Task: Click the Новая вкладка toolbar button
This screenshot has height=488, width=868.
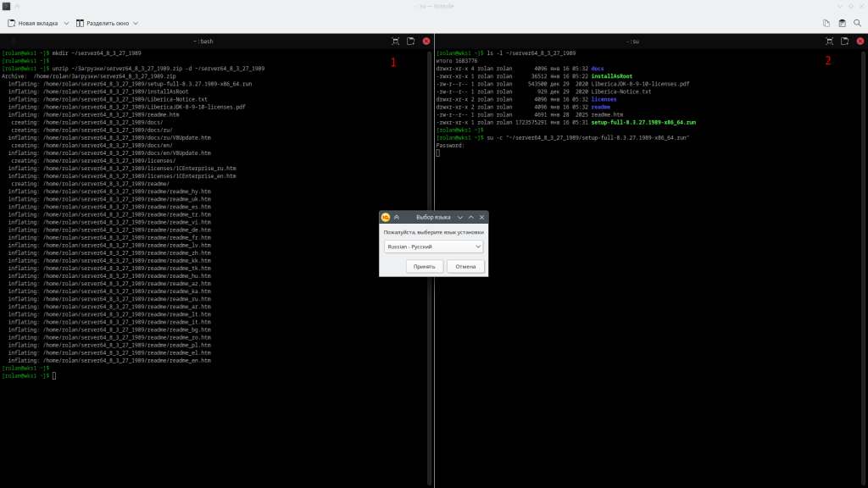Action: coord(34,23)
